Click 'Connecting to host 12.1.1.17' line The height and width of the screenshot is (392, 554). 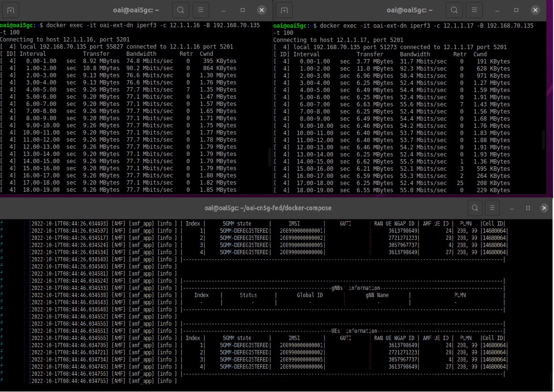[338, 40]
